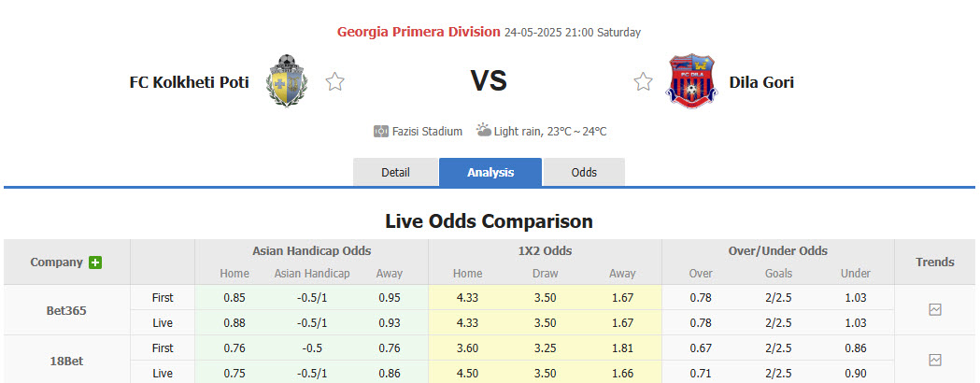Click the Dila Gori team logo

tap(690, 80)
